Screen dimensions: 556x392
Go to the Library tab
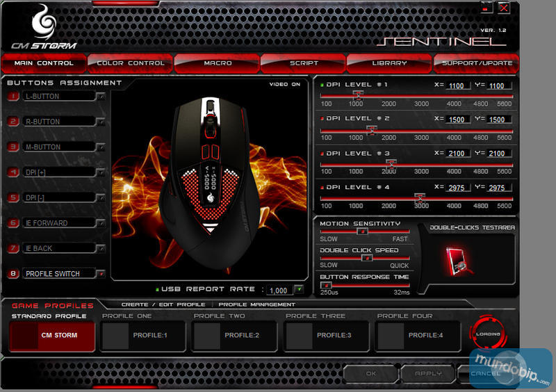[x=389, y=63]
